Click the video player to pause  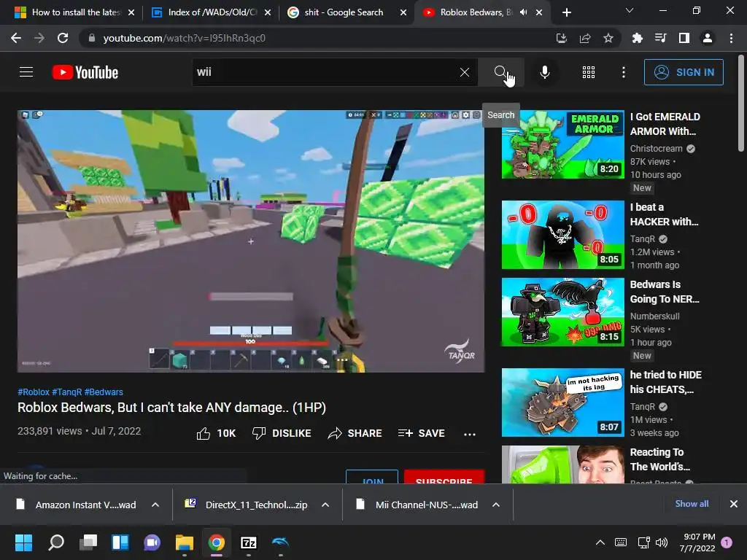[251, 241]
